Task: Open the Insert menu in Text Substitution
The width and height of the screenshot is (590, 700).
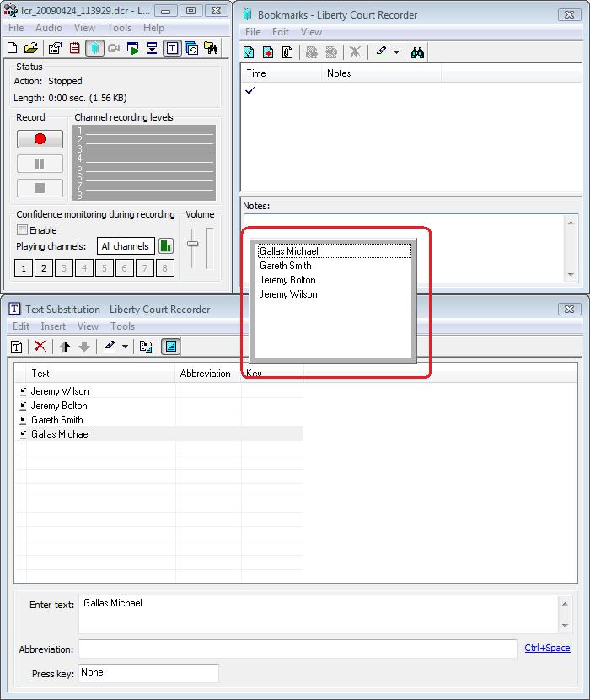Action: click(x=53, y=326)
